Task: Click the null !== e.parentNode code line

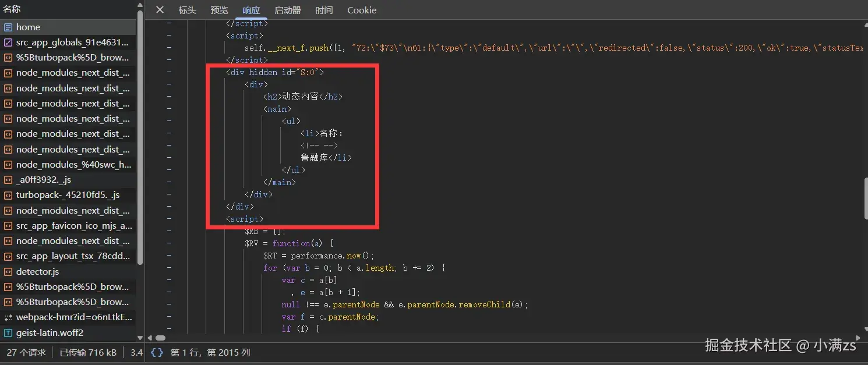Action: [x=405, y=304]
